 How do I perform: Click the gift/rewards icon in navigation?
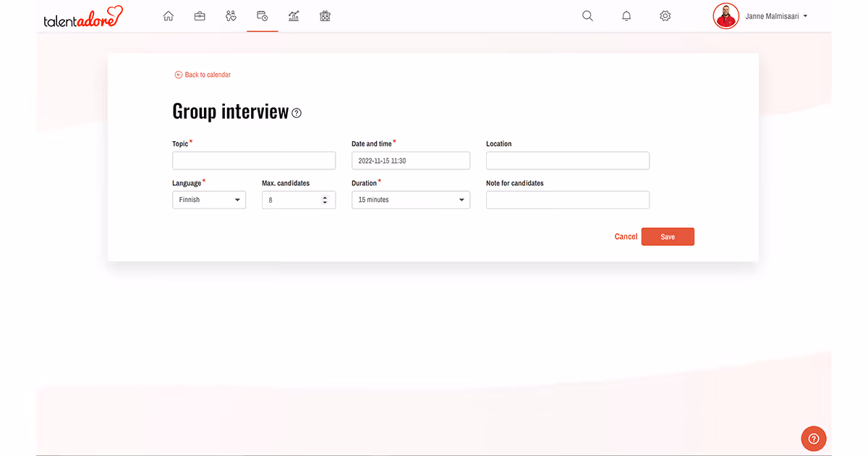click(x=325, y=15)
